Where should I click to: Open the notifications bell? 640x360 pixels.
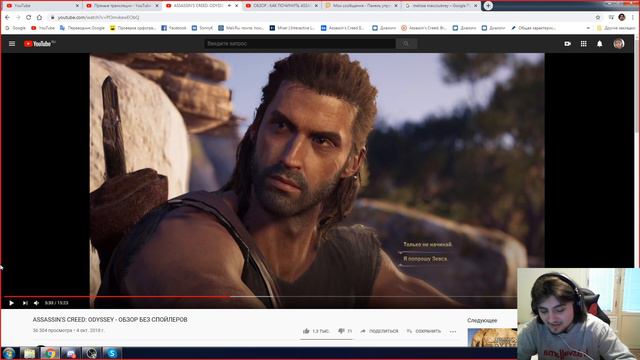(x=600, y=44)
